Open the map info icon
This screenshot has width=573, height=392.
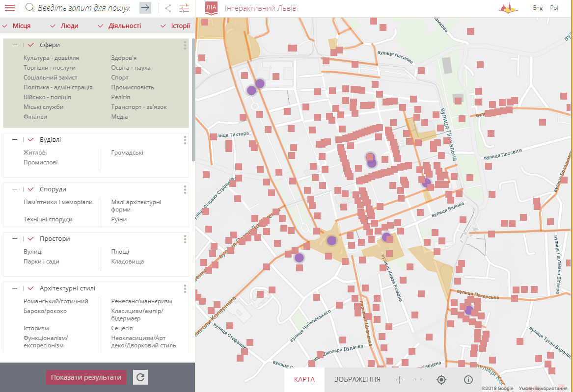468,380
